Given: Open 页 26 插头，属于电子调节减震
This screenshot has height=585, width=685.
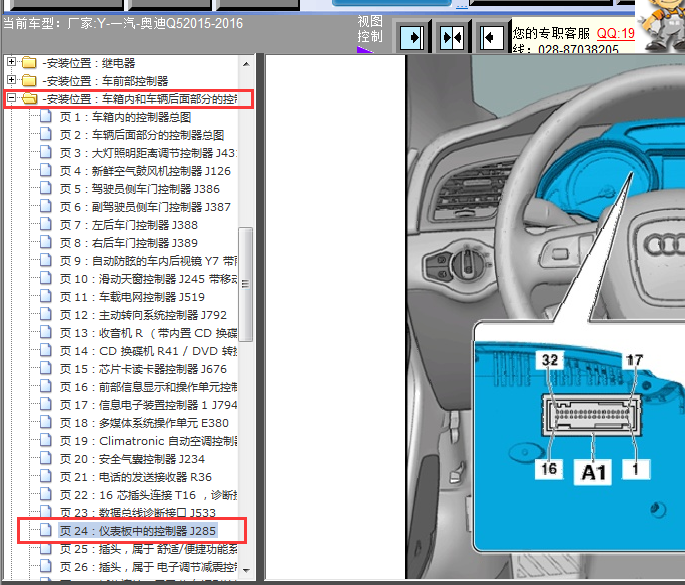Looking at the screenshot, I should tap(148, 567).
